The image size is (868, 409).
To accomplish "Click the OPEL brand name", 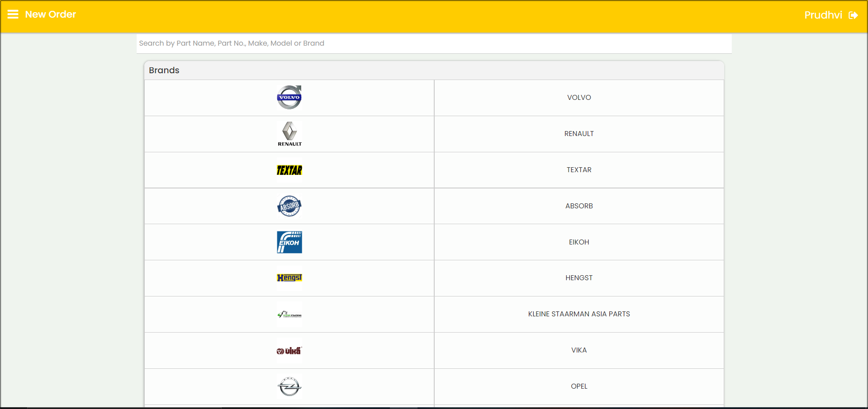I will point(579,386).
